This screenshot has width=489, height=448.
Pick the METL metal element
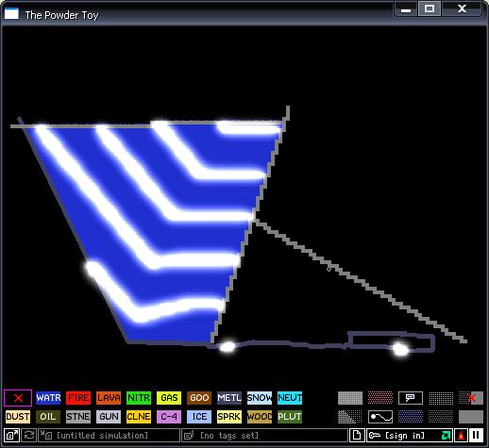229,398
